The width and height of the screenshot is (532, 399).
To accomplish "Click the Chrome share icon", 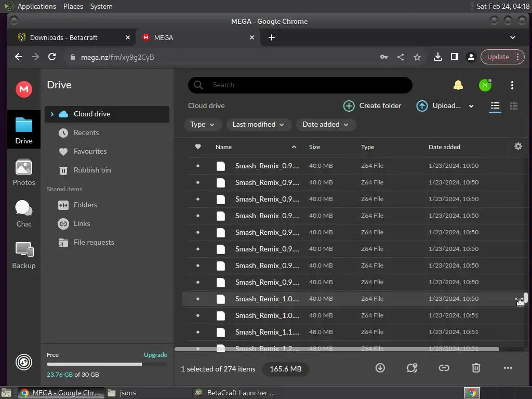I will point(401,57).
